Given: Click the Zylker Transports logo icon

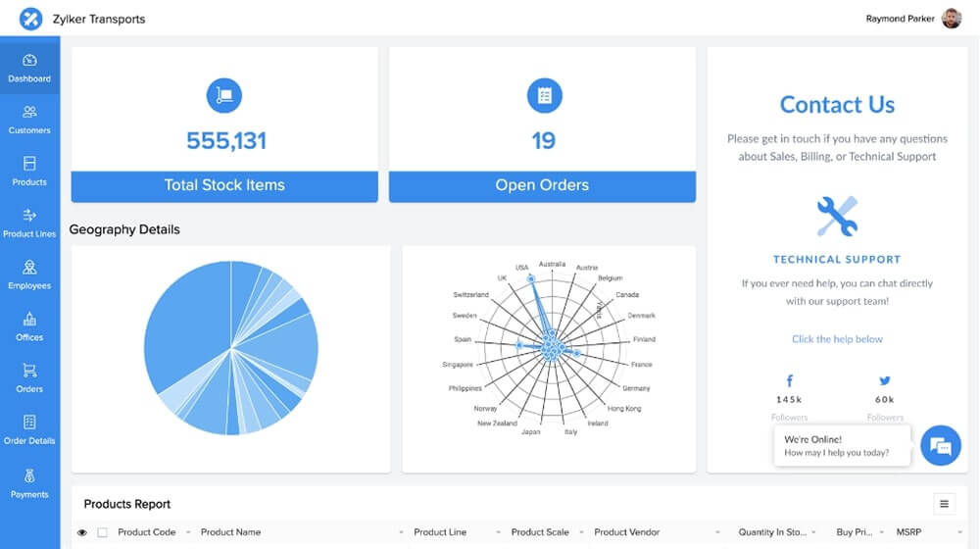Looking at the screenshot, I should pos(30,19).
